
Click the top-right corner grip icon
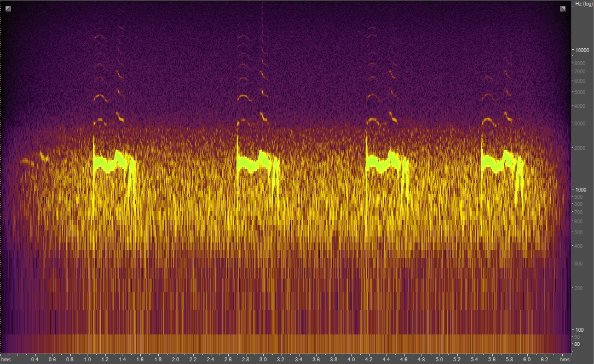click(x=562, y=8)
